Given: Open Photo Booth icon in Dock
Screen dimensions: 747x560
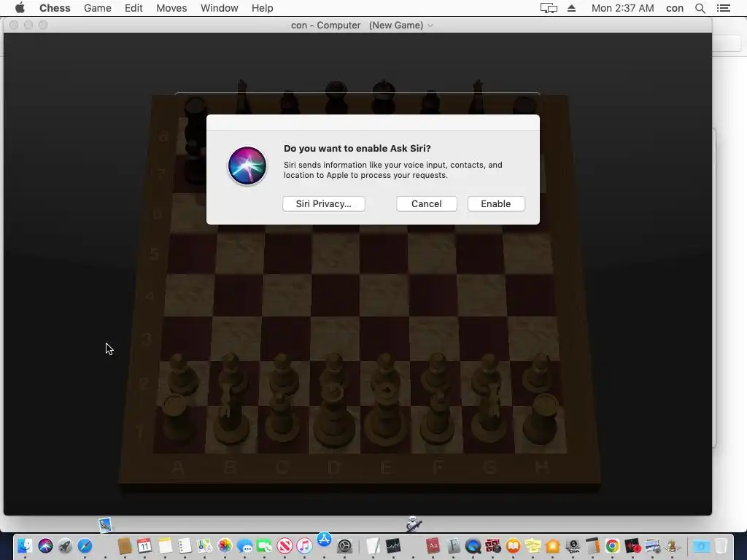Looking at the screenshot, I should tap(493, 545).
